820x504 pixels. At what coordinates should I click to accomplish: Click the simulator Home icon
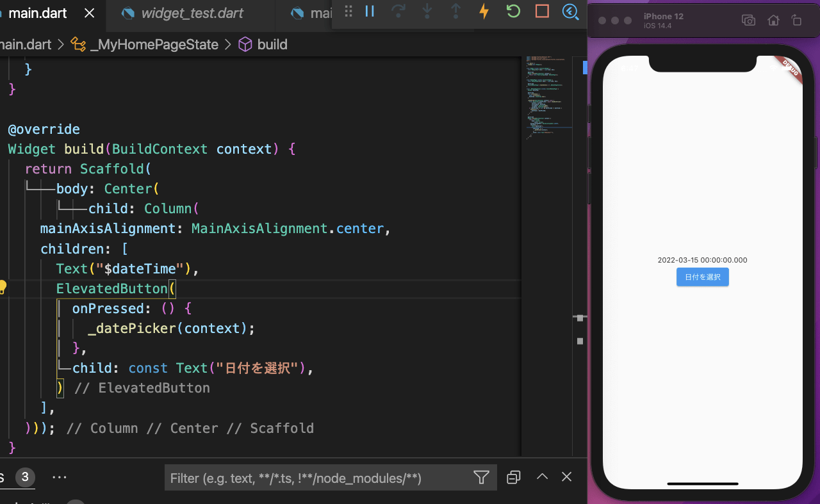(773, 20)
